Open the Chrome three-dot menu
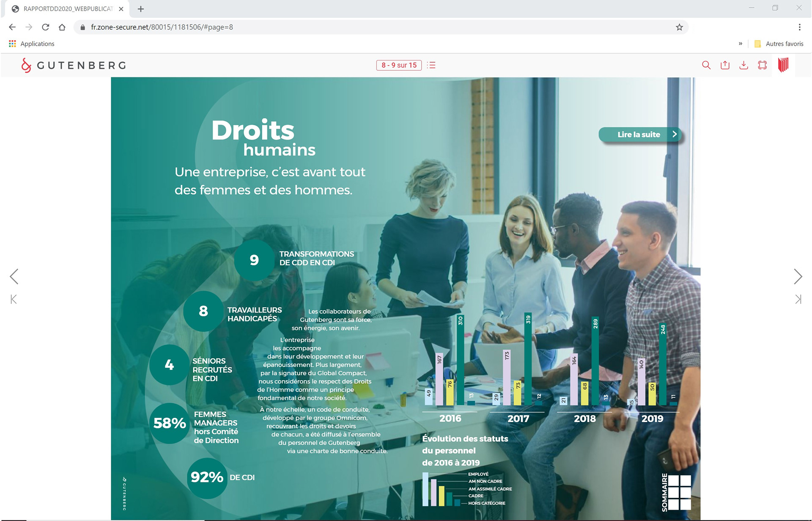 click(x=799, y=27)
